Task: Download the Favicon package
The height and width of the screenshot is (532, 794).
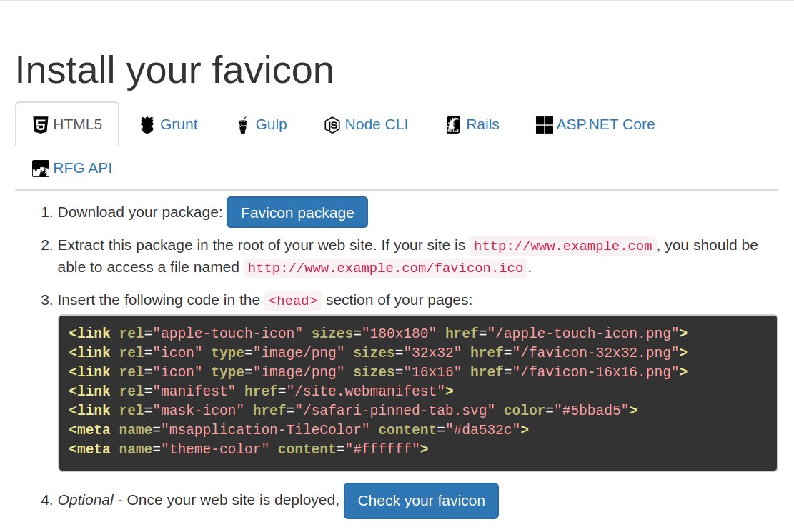Action: 297,213
